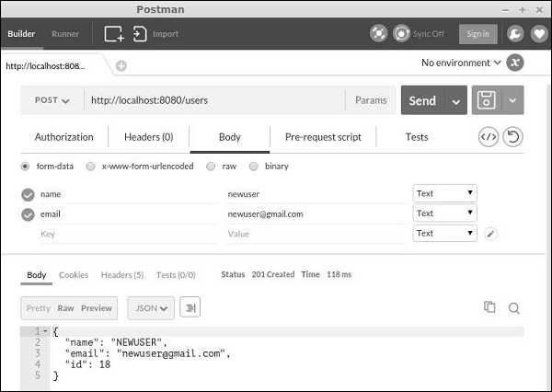Screen dimensions: 552x392
Task: Click the Sign in button
Action: point(477,34)
